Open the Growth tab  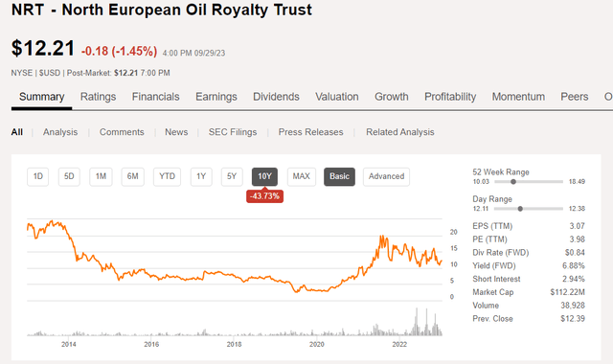pos(392,97)
